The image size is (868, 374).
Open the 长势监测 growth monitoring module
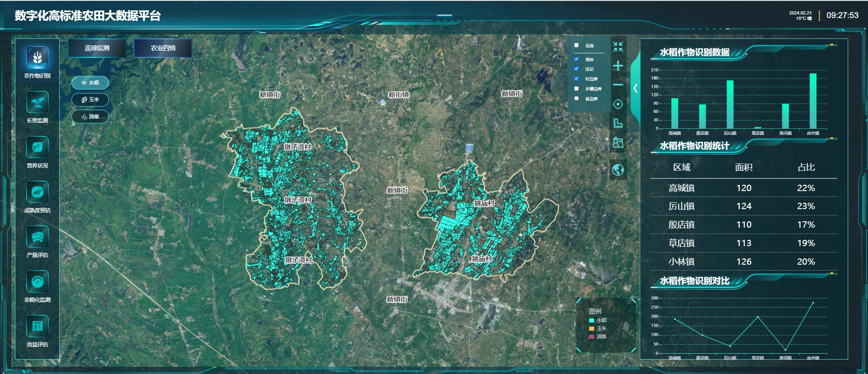coord(38,107)
